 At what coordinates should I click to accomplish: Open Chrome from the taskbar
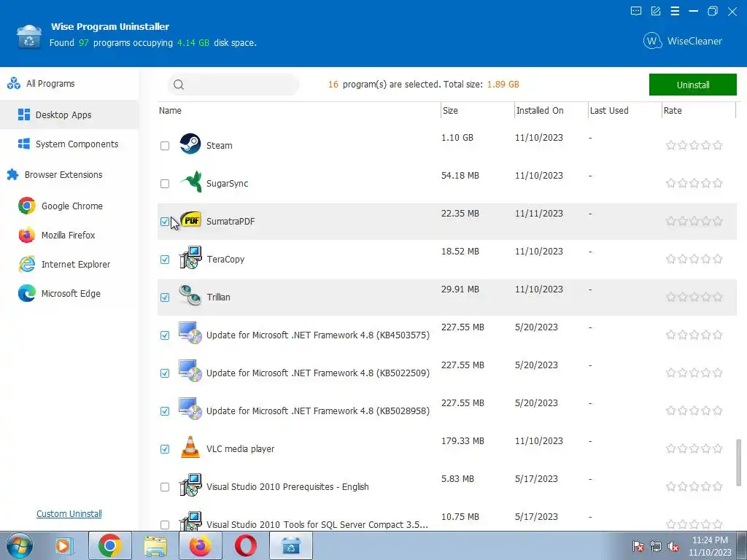(110, 545)
